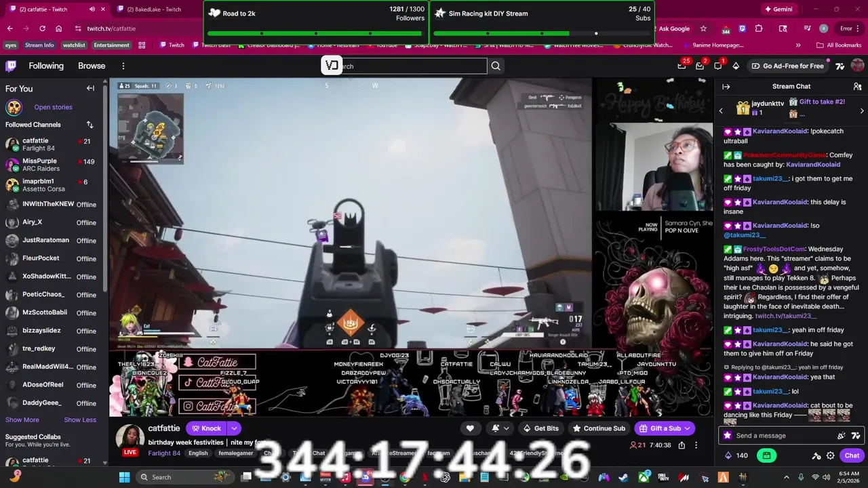Viewport: 868px width, 488px height.
Task: Expand the notification bell dropdown
Action: (500, 428)
